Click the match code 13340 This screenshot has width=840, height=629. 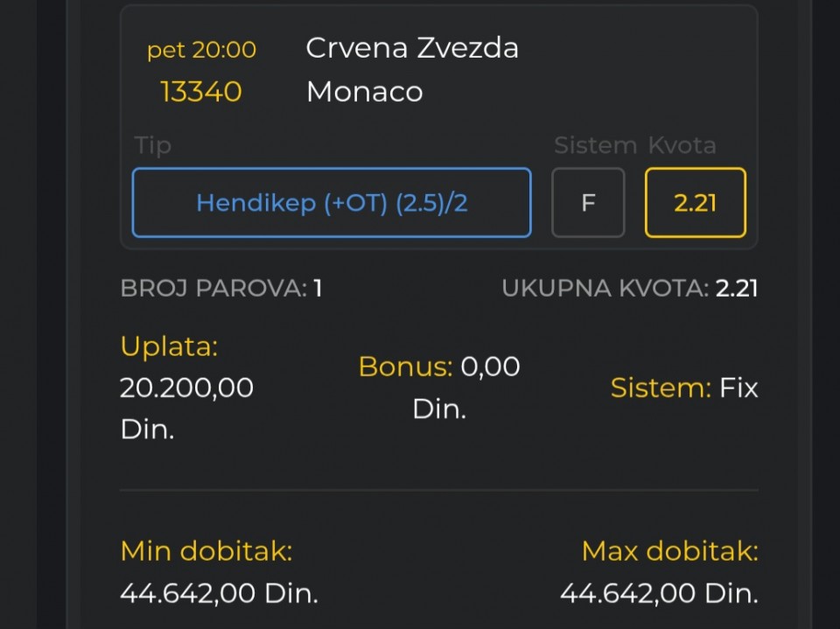(x=201, y=92)
